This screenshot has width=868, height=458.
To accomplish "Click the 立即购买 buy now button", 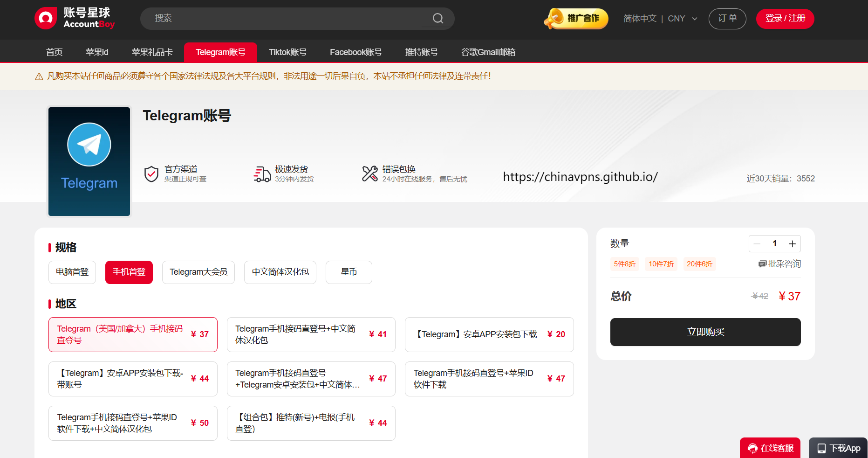I will [x=705, y=332].
